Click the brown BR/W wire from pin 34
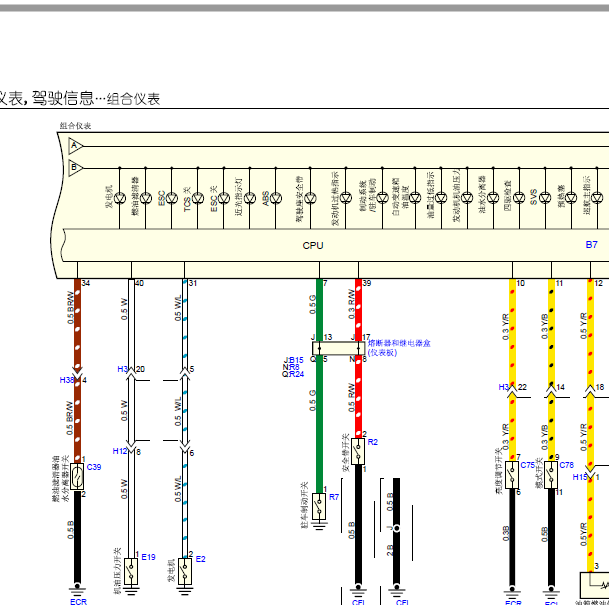The width and height of the screenshot is (609, 605). (77, 324)
